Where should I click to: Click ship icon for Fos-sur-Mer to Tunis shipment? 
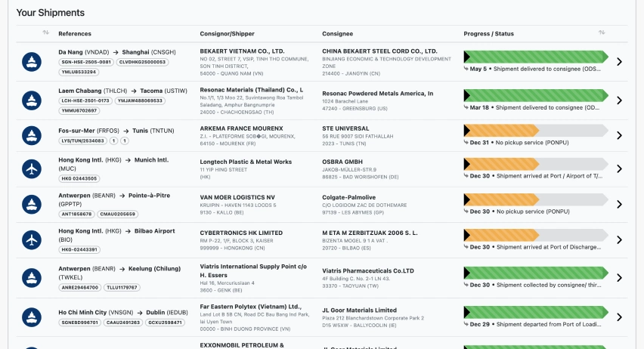[x=32, y=135]
